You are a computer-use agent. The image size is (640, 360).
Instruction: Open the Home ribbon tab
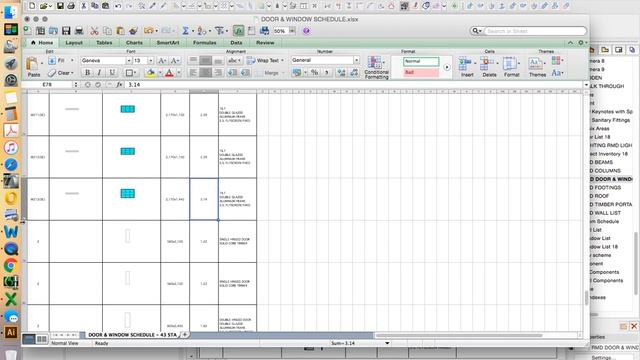(x=42, y=42)
